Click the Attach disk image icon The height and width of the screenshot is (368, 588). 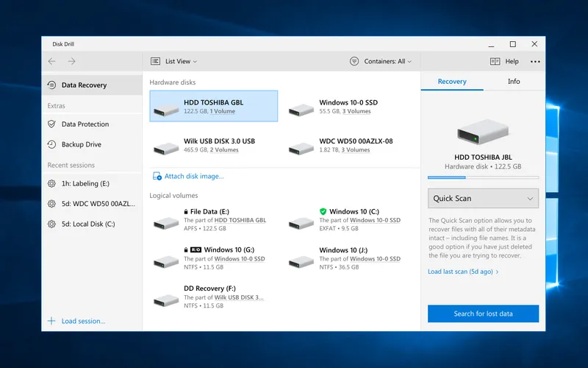point(157,176)
